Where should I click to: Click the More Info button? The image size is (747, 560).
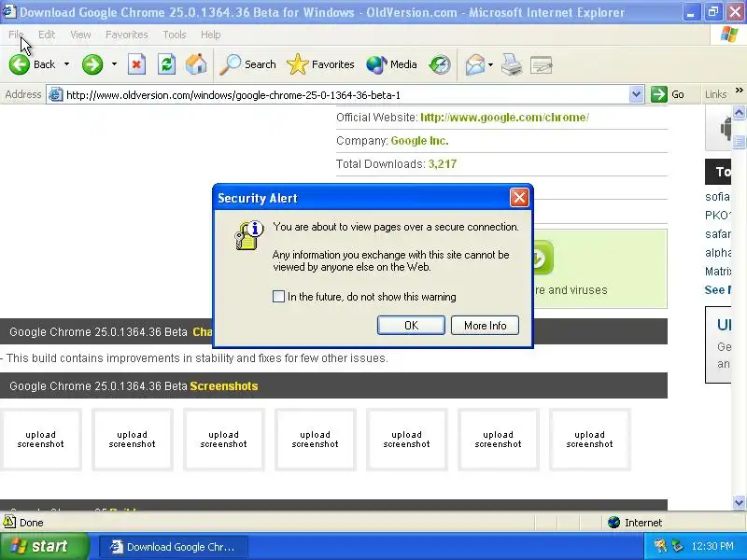click(485, 325)
